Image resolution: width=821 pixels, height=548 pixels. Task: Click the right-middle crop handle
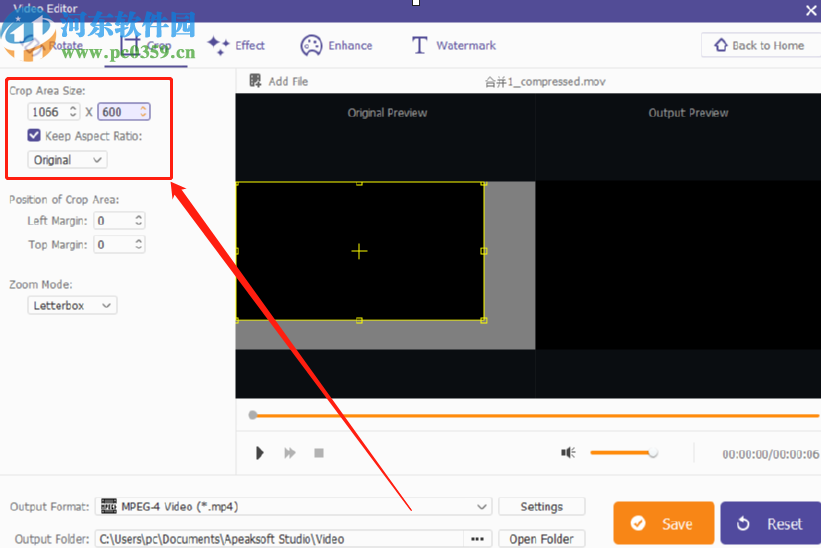coord(484,251)
